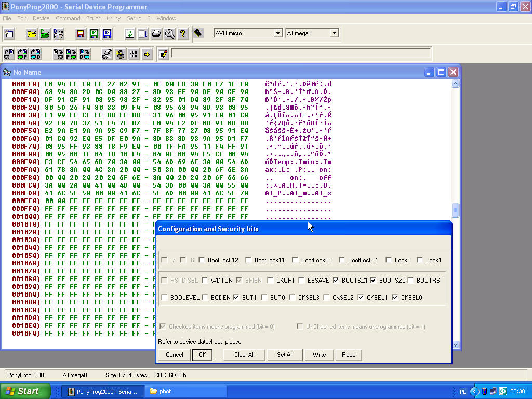
Task: Open the Command menu
Action: (x=68, y=18)
